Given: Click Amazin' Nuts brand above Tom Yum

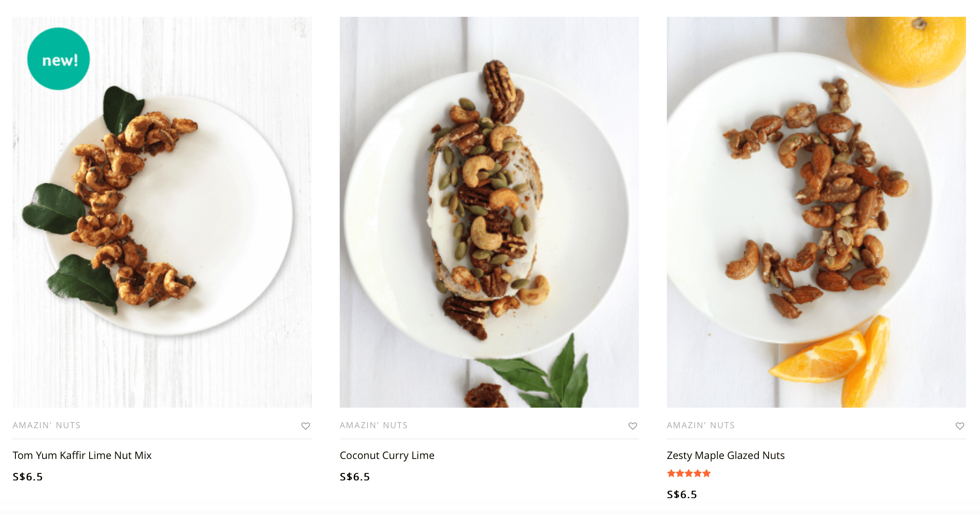Looking at the screenshot, I should [47, 425].
